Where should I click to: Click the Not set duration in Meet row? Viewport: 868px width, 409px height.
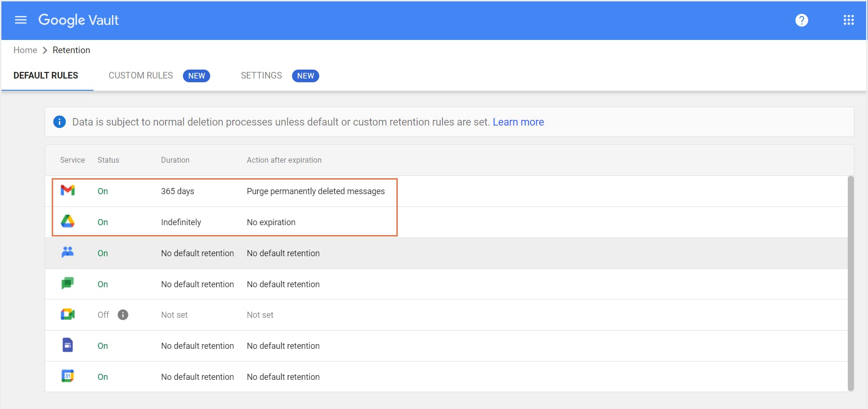coord(174,315)
